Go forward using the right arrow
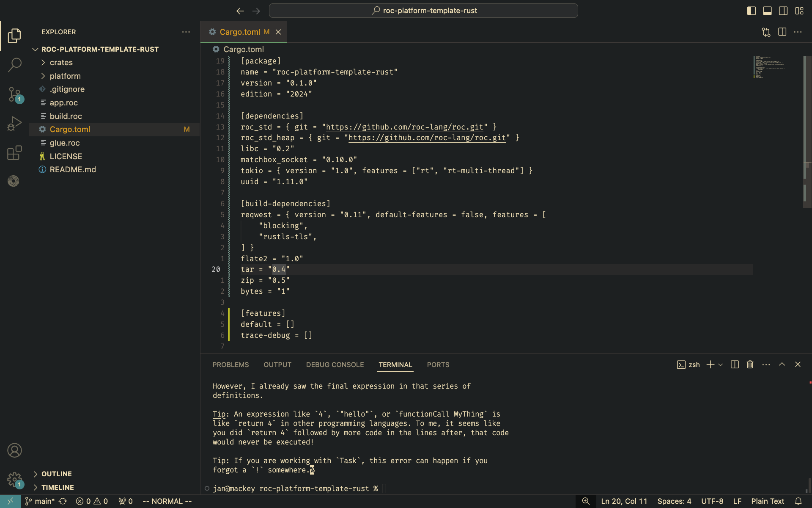The image size is (812, 508). tap(256, 11)
